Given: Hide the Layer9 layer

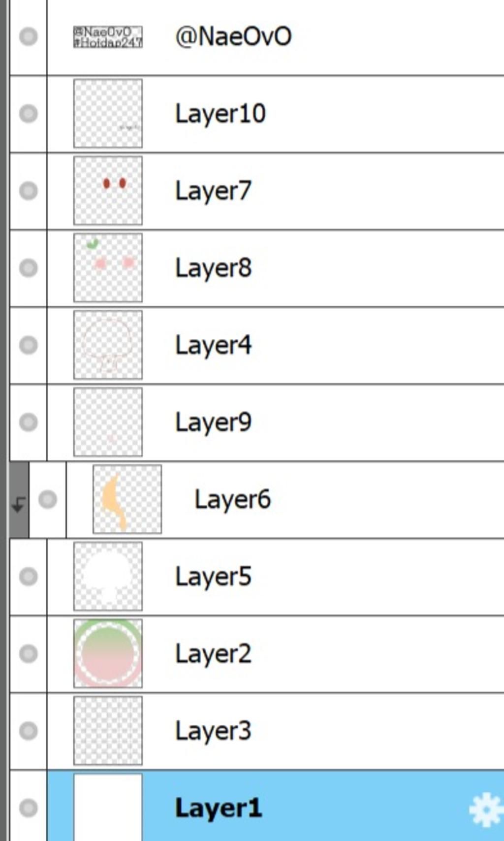Looking at the screenshot, I should pyautogui.click(x=28, y=422).
